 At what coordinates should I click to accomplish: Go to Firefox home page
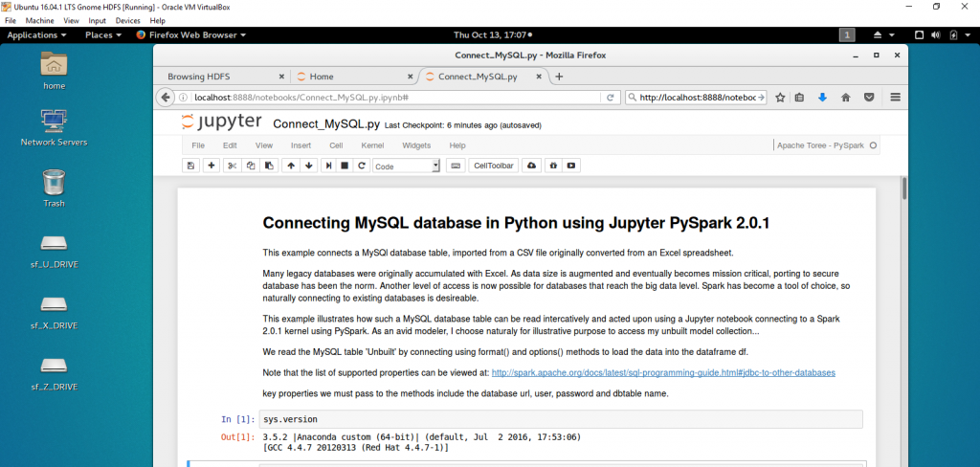click(x=846, y=98)
